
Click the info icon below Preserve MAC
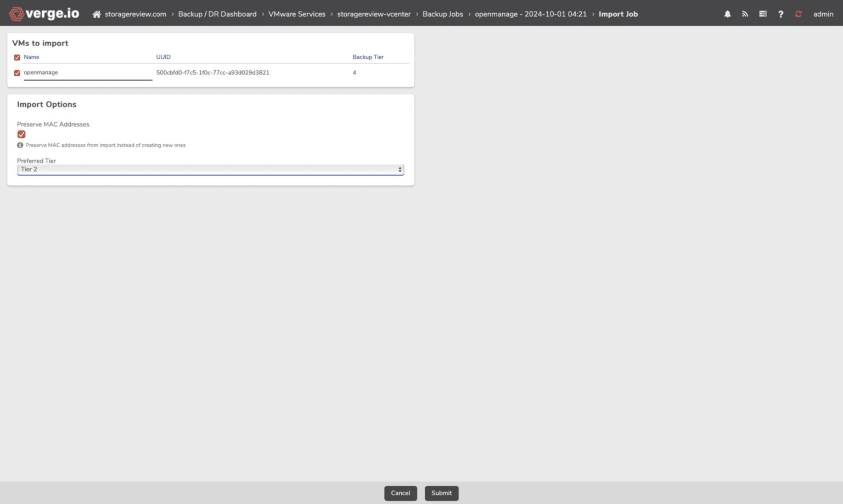20,145
